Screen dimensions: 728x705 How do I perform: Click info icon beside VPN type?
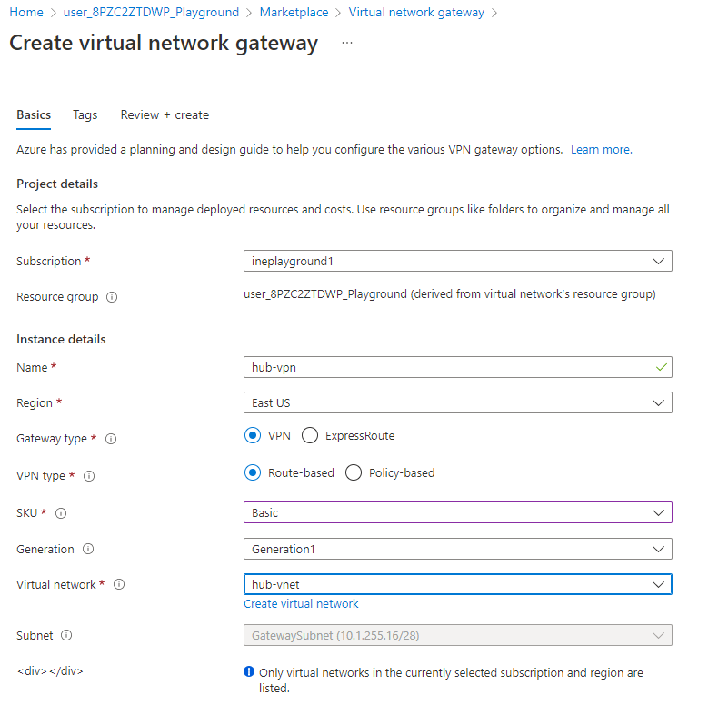(89, 476)
